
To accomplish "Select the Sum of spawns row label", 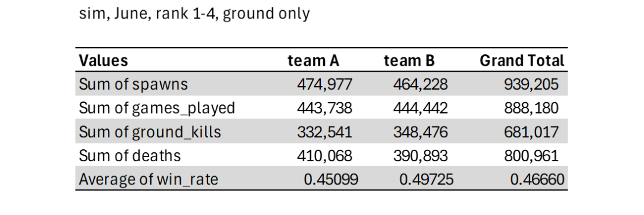I will (x=134, y=84).
